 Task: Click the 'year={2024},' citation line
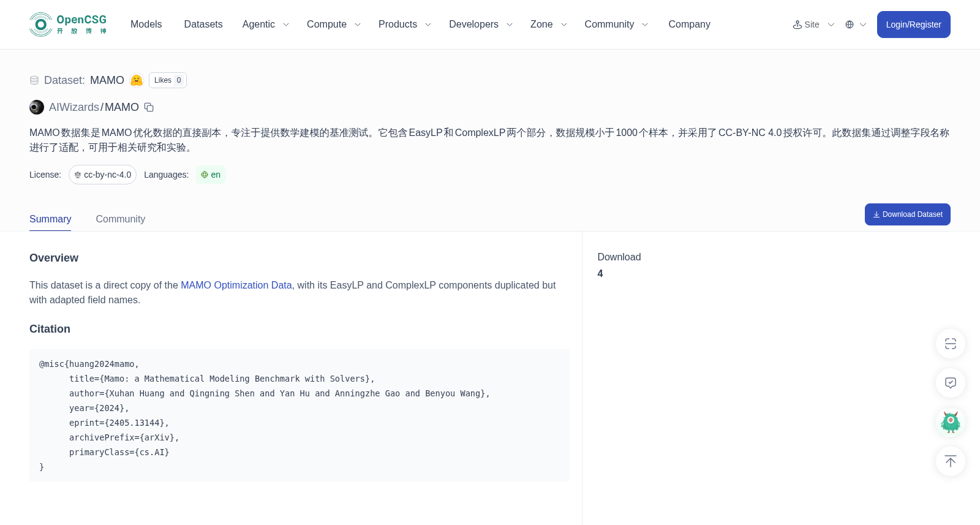99,408
